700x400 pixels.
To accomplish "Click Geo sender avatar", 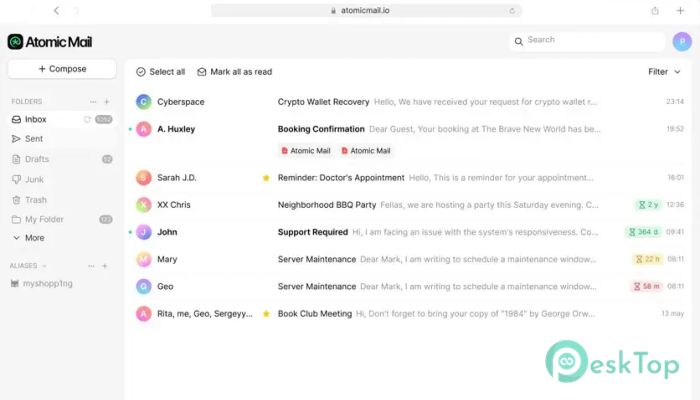I will 144,287.
